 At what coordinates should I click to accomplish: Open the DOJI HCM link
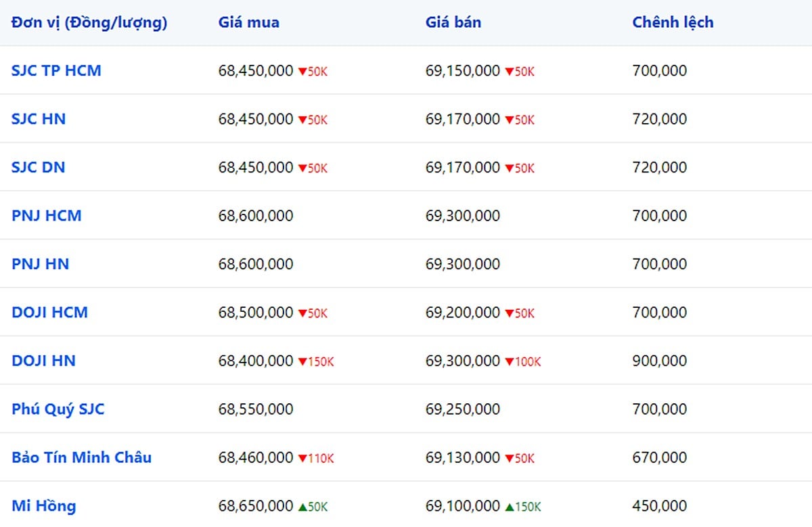[50, 313]
